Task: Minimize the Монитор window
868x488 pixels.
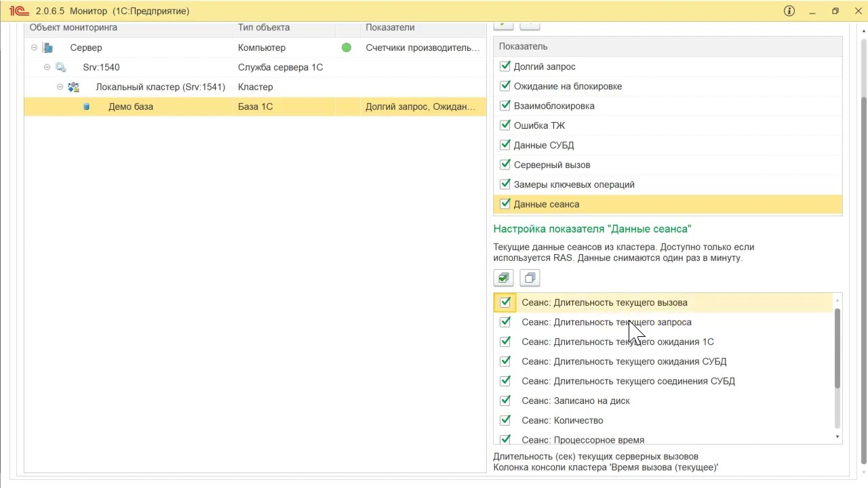Action: point(812,11)
